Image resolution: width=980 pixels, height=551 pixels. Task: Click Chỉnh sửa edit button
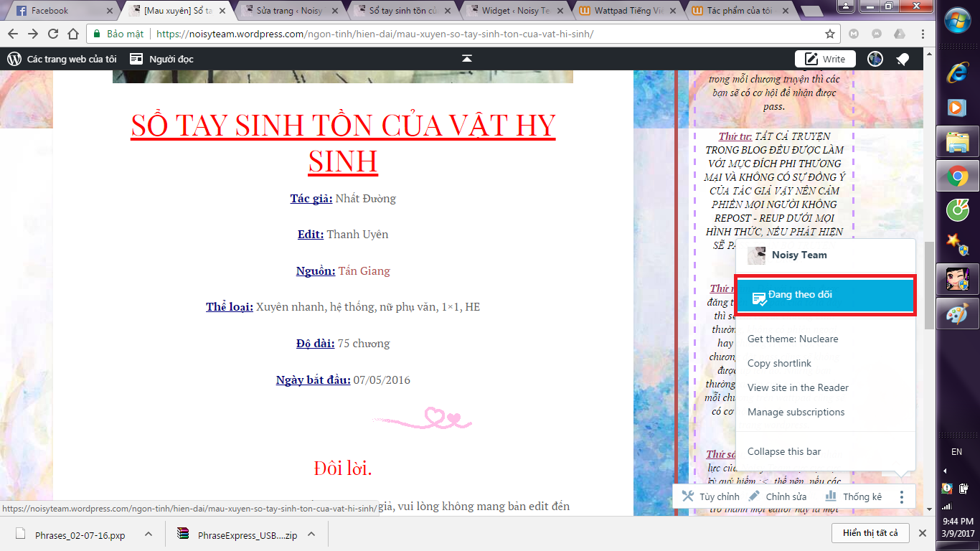click(777, 496)
